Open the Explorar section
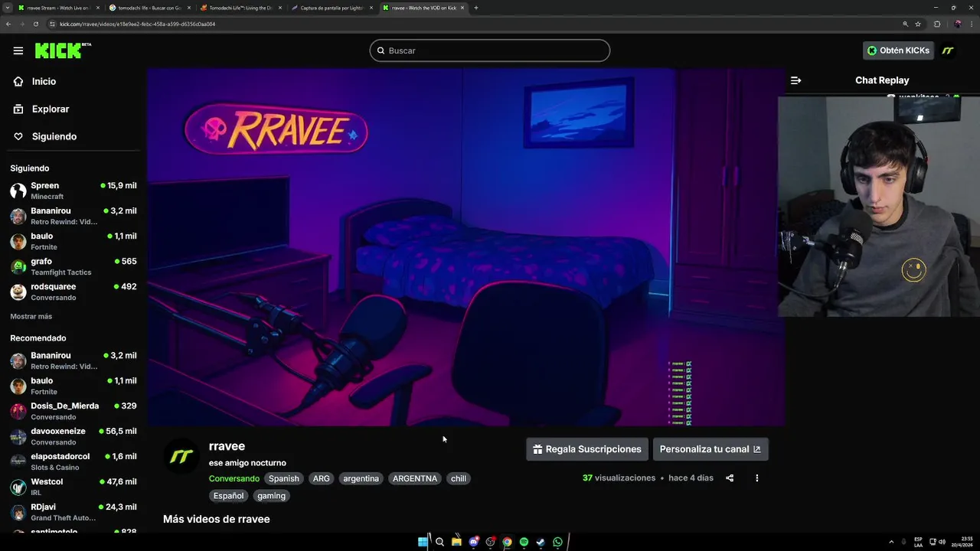Viewport: 980px width, 551px height. click(51, 109)
